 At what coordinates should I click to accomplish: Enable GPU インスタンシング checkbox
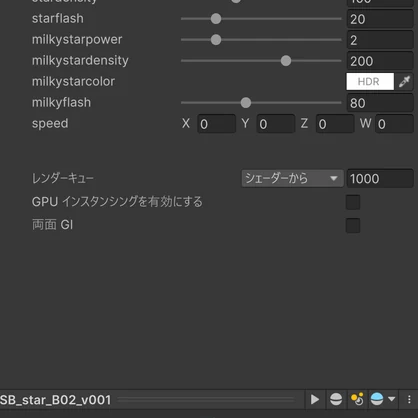pos(353,202)
